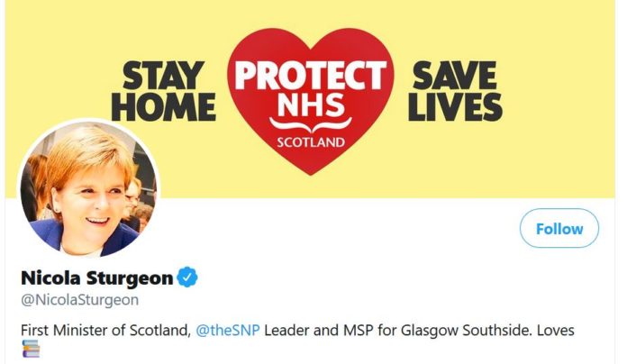
Task: Click the "First Minister of Scotland" bio text
Action: 105,331
